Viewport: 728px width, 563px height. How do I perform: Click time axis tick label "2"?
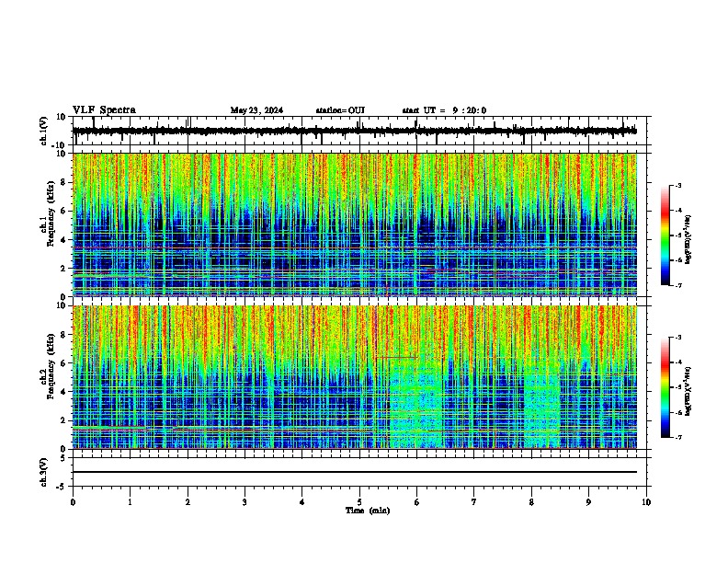pyautogui.click(x=188, y=502)
